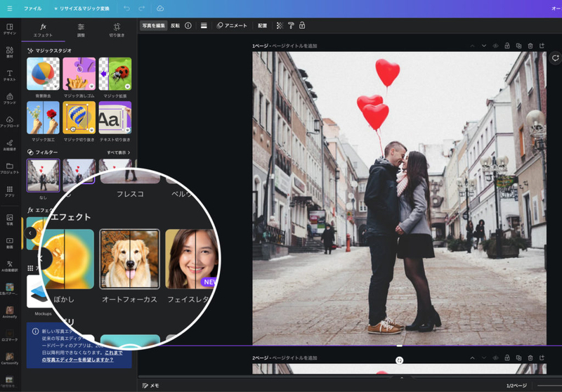The image size is (562, 392).
Task: Click the info icon in the toolbar
Action: pyautogui.click(x=188, y=25)
